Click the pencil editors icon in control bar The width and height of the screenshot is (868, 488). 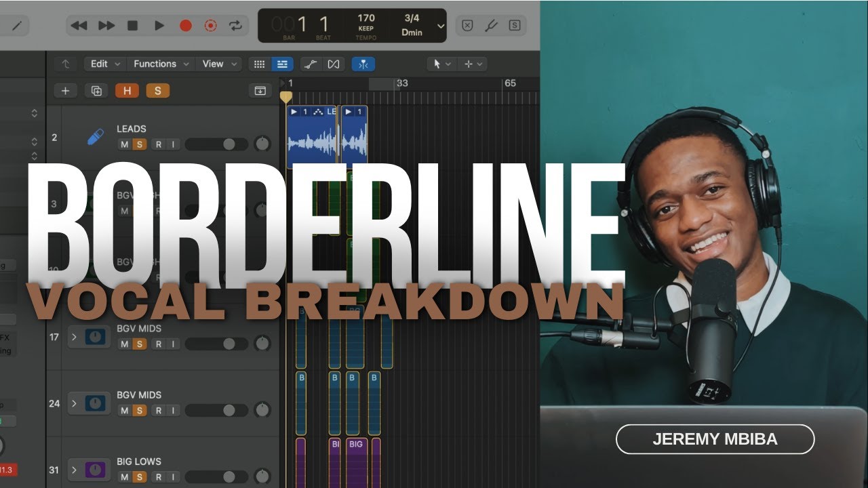(x=16, y=26)
